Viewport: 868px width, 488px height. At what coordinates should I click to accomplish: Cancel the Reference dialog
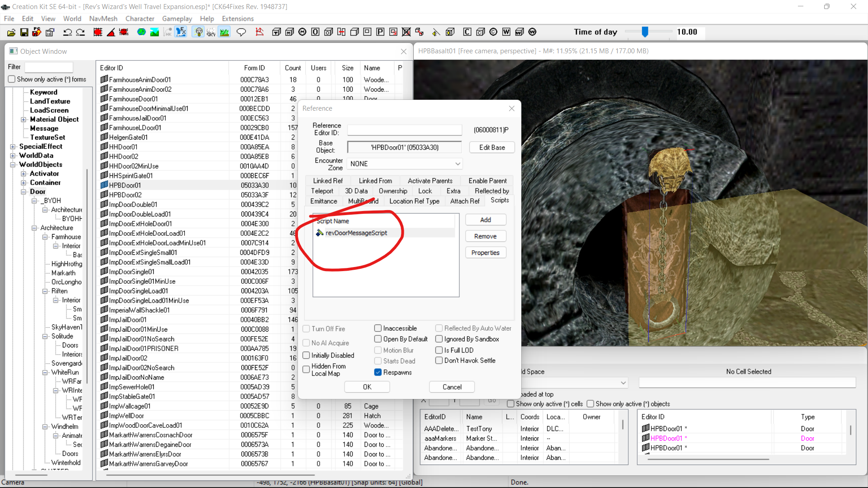coord(452,387)
